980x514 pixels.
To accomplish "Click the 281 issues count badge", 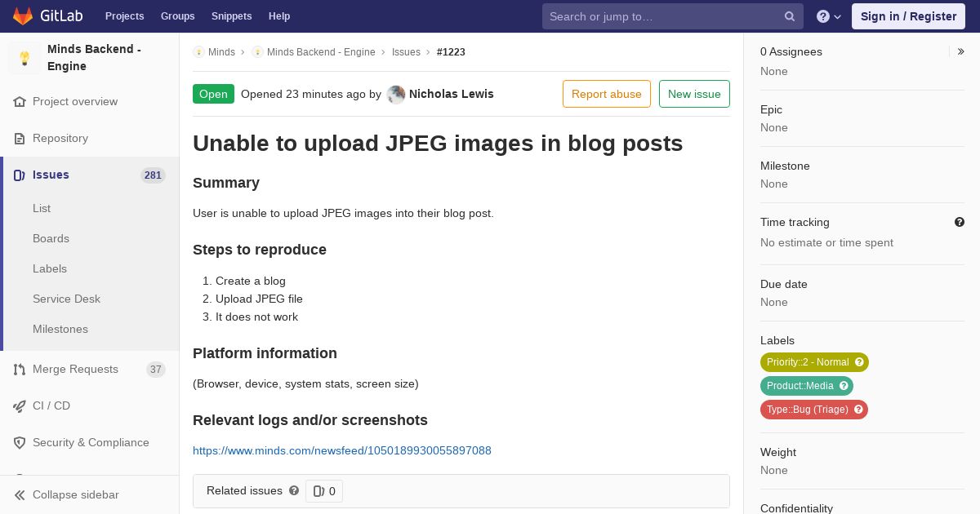I will [x=153, y=175].
